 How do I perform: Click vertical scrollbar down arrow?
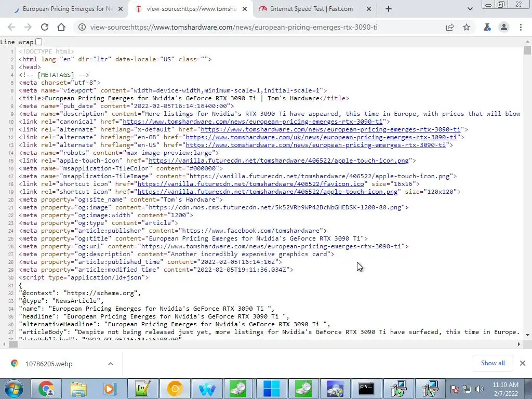[527, 335]
